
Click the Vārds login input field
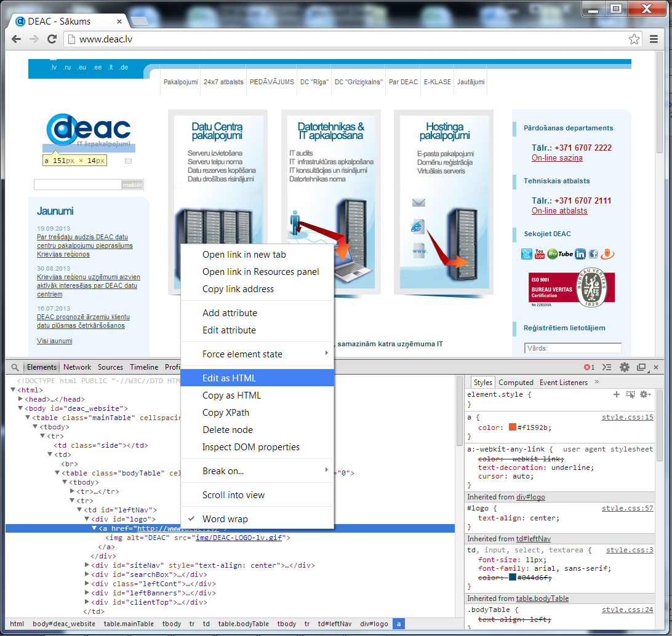(573, 348)
